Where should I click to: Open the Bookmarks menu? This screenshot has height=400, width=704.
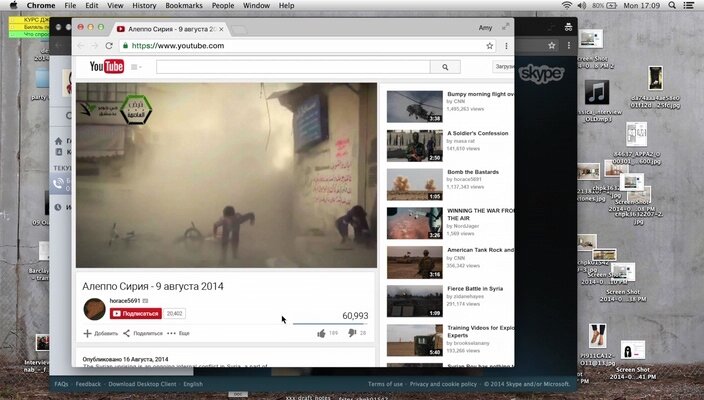click(183, 5)
